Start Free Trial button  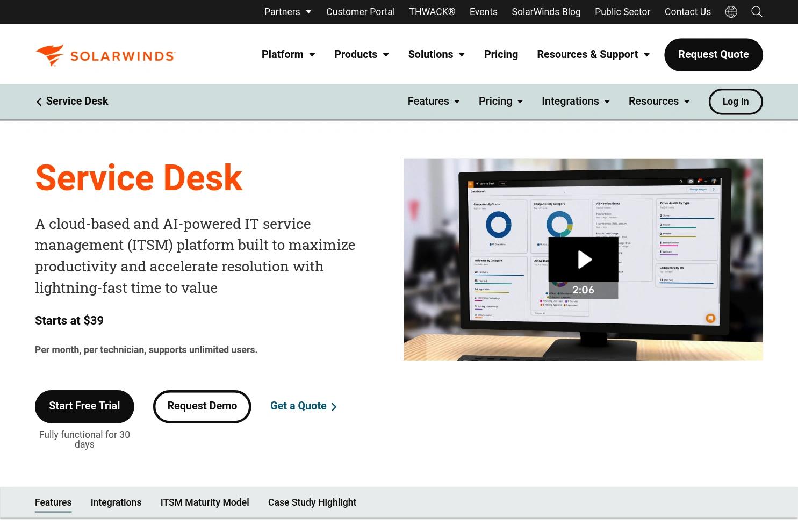point(84,406)
